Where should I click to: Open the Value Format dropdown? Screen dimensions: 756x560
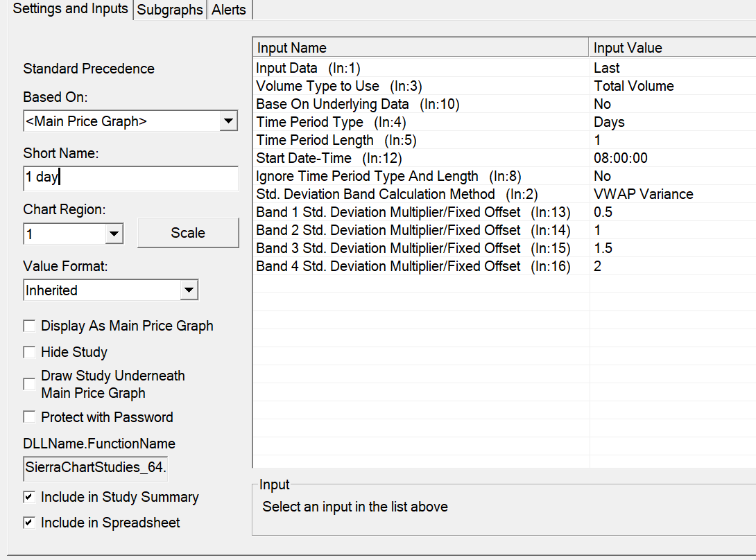tap(189, 290)
